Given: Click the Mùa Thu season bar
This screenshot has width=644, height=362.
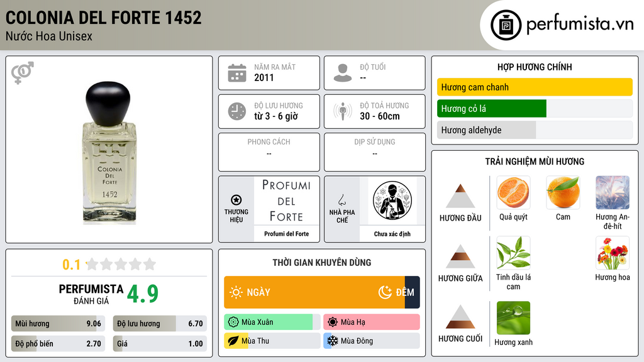Looking at the screenshot, I should (272, 341).
